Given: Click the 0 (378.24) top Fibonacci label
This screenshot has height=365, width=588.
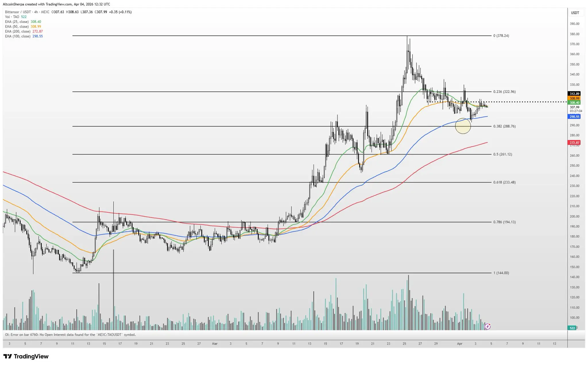Looking at the screenshot, I should click(501, 36).
